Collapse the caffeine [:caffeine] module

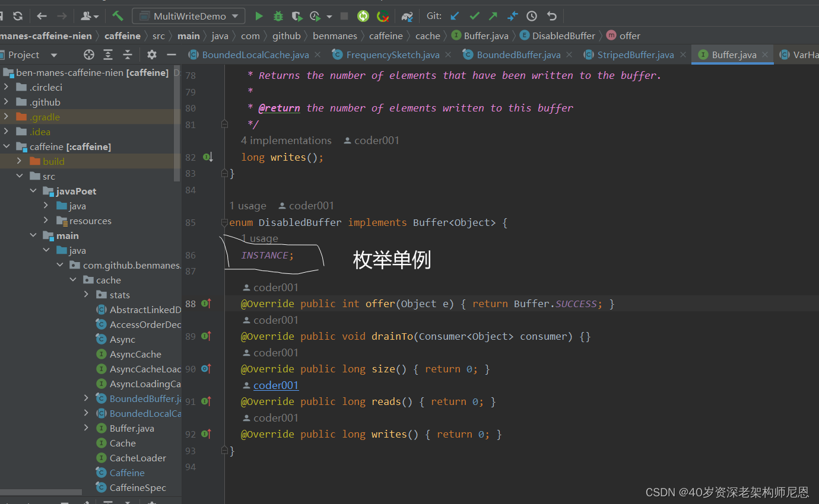[x=6, y=146]
